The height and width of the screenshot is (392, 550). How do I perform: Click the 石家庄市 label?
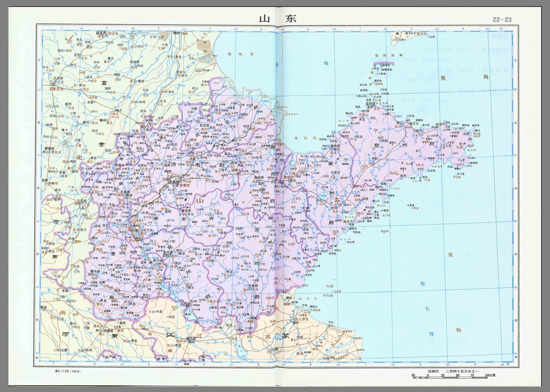coord(56,89)
